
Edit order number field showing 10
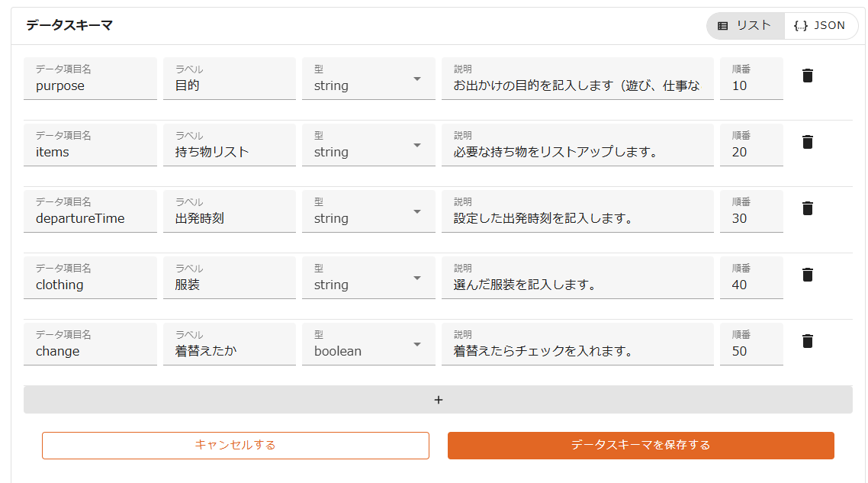[x=751, y=85]
